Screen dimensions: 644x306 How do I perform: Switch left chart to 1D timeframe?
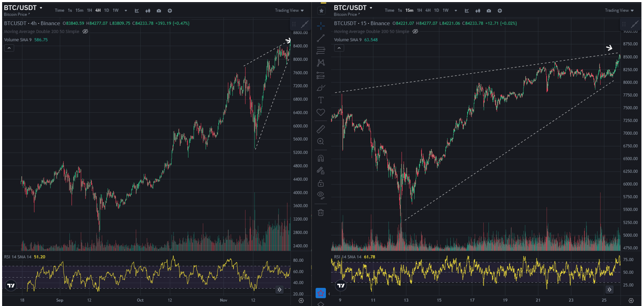coord(107,11)
